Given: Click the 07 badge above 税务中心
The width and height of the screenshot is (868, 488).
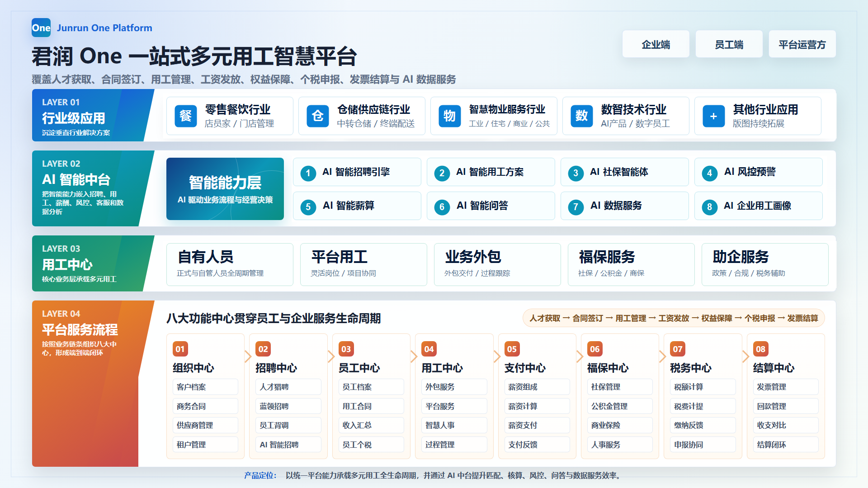Looking at the screenshot, I should click(678, 349).
